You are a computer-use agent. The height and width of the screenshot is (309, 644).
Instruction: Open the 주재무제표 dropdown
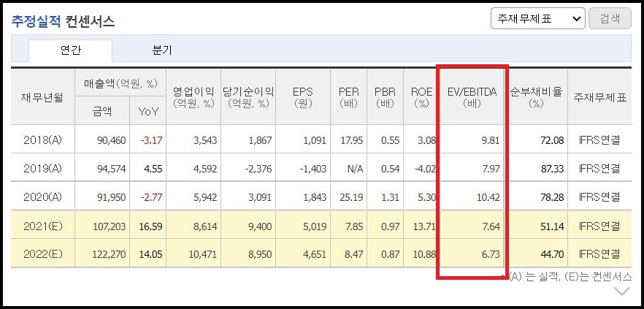pos(537,19)
